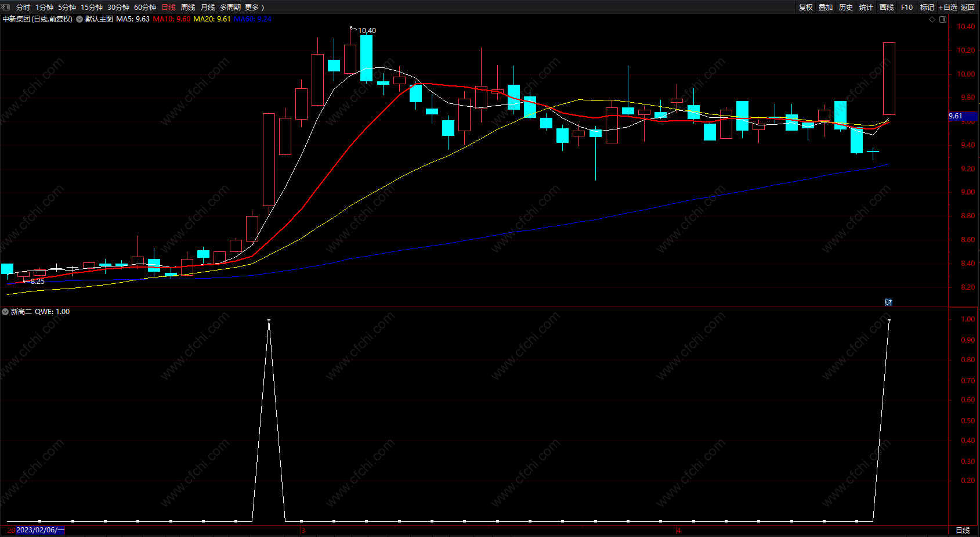Click the MA20: 9.61 indicator label
Image resolution: width=980 pixels, height=537 pixels.
pos(212,19)
